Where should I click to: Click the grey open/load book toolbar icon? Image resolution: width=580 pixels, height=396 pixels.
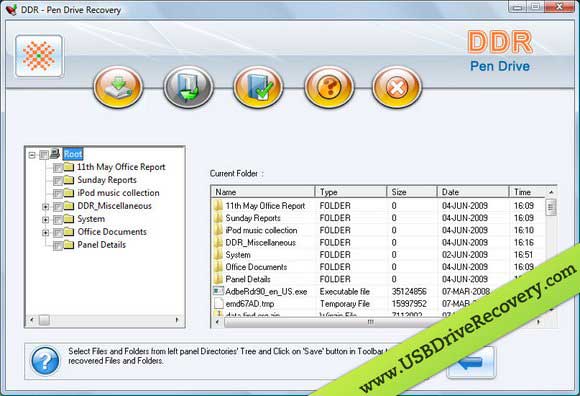click(x=189, y=87)
